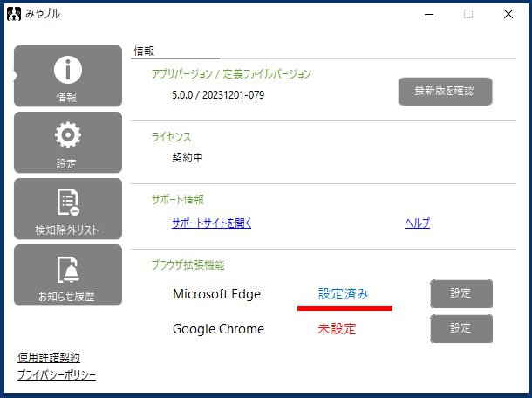Click the version text 5.0.0 / 20231201-079

[x=218, y=95]
